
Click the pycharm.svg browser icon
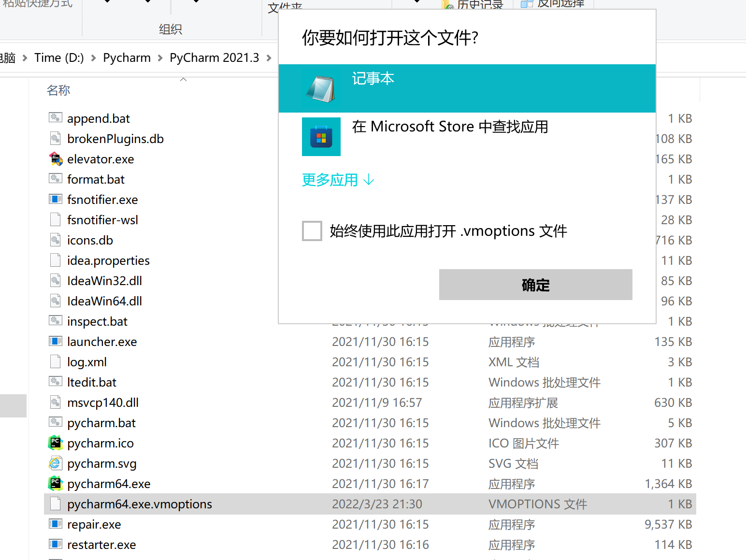click(x=56, y=463)
